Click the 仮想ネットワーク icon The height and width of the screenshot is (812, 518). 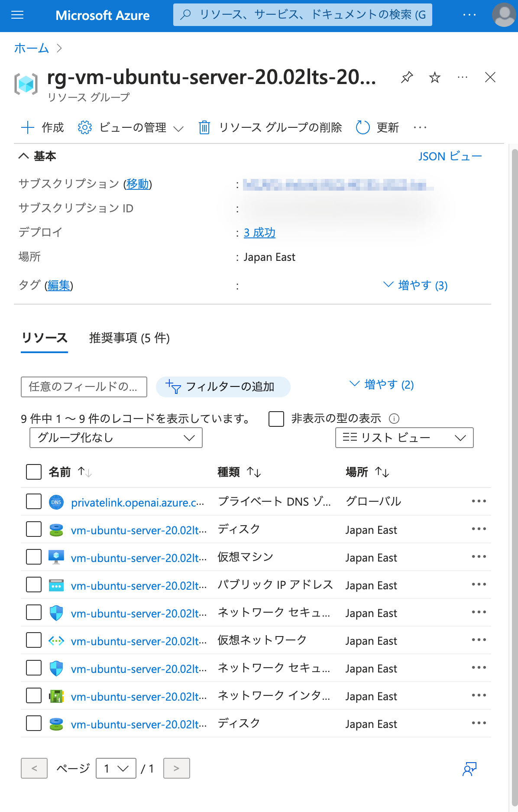(x=56, y=640)
